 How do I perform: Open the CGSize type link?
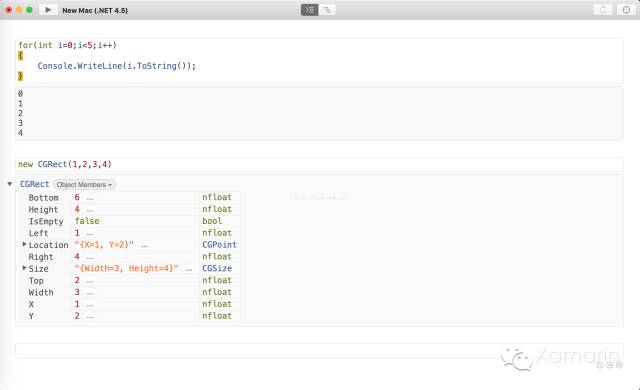tap(217, 268)
